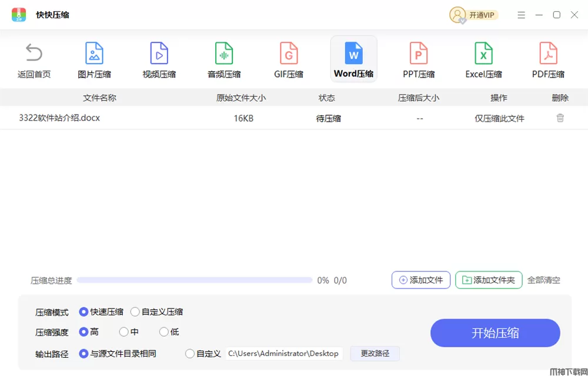Open the hamburger menu in title bar
The width and height of the screenshot is (588, 376).
[x=521, y=15]
